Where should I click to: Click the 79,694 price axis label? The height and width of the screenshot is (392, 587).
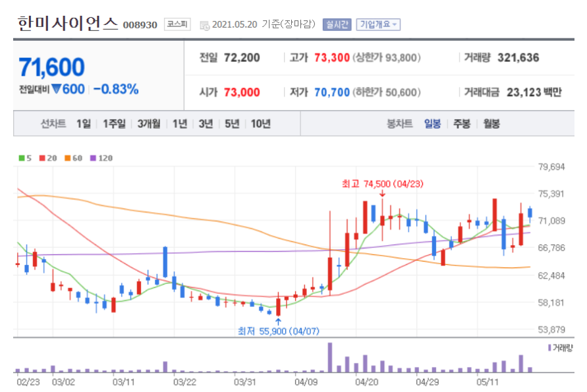pyautogui.click(x=551, y=167)
